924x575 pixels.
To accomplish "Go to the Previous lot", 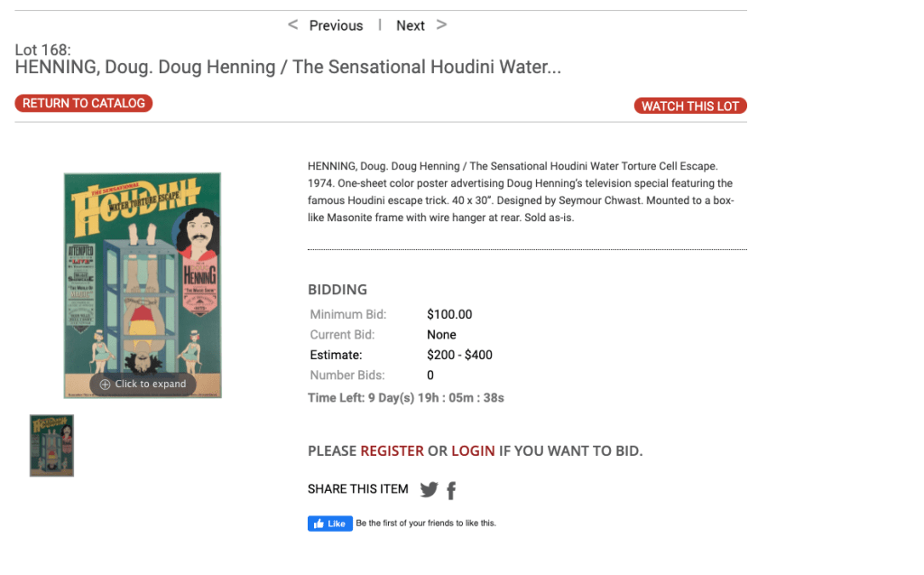I will [336, 25].
